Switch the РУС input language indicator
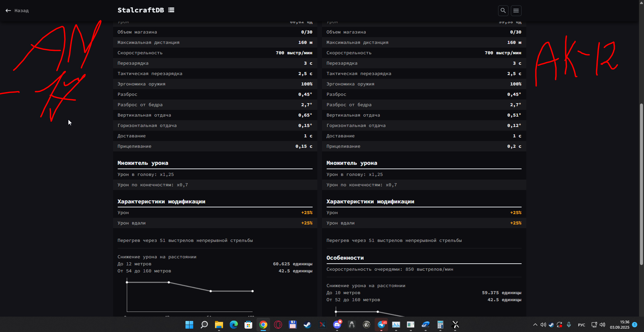The image size is (644, 332). pyautogui.click(x=582, y=325)
